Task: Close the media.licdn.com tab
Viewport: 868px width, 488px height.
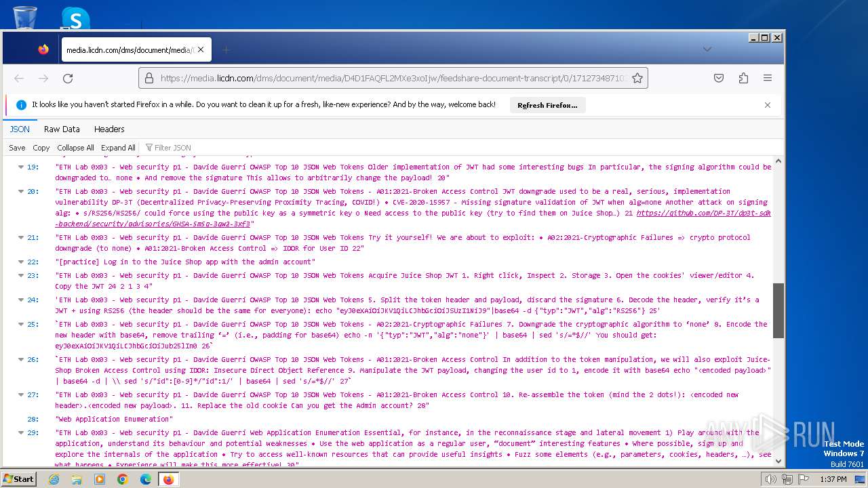Action: pos(201,49)
